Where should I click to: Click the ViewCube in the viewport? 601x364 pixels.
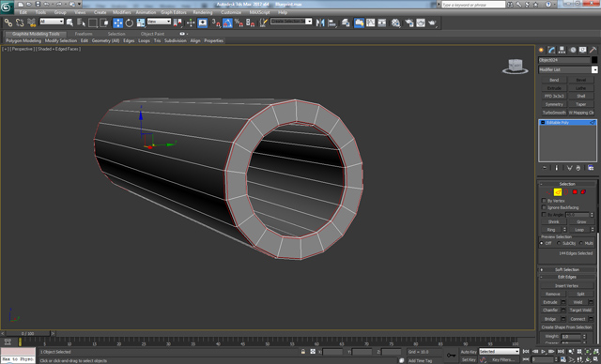tap(516, 67)
